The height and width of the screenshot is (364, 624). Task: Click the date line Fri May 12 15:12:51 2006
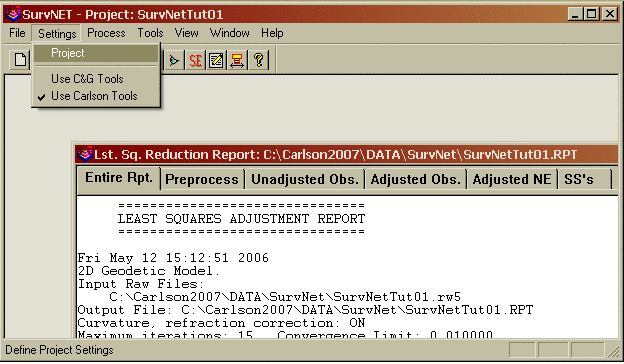coord(173,258)
